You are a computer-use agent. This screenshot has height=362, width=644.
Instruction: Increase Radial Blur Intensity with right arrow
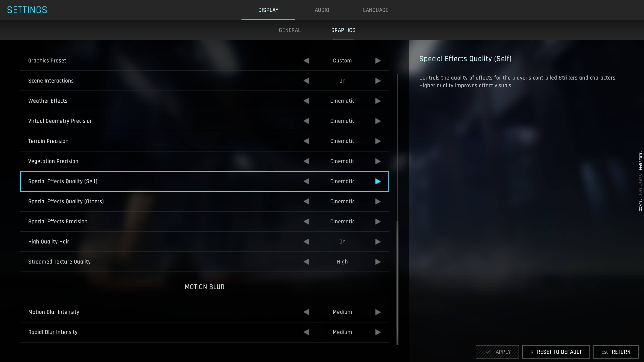click(378, 332)
